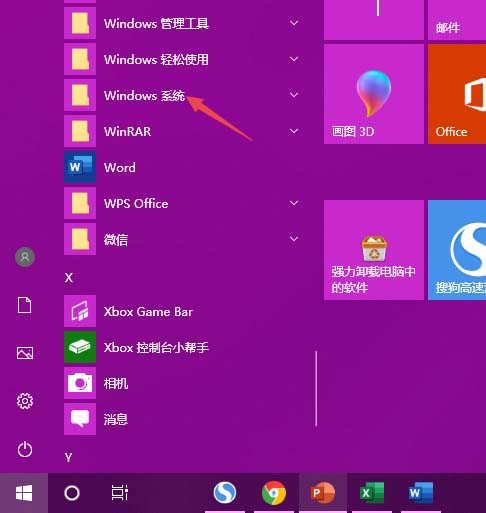This screenshot has height=513, width=486.
Task: Click the app list scrollbar thumb
Action: coord(316,389)
